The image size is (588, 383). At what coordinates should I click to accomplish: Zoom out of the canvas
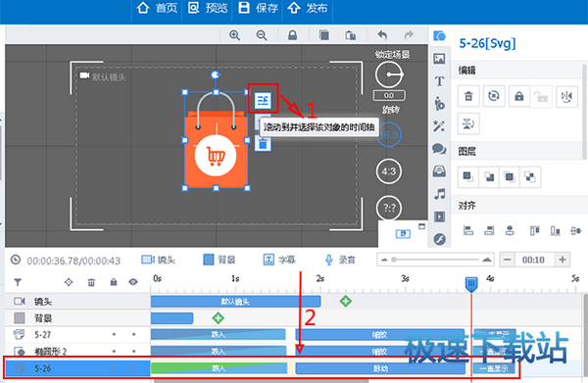[262, 35]
